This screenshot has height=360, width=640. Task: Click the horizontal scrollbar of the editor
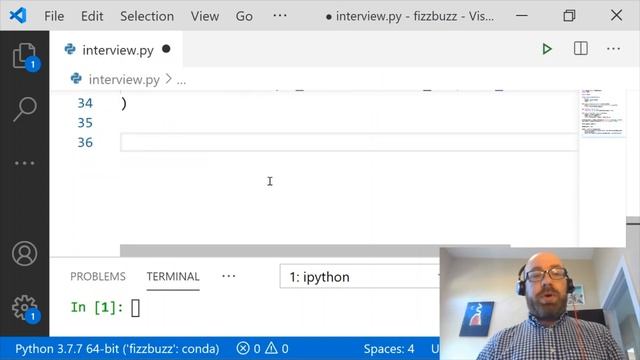pyautogui.click(x=315, y=251)
